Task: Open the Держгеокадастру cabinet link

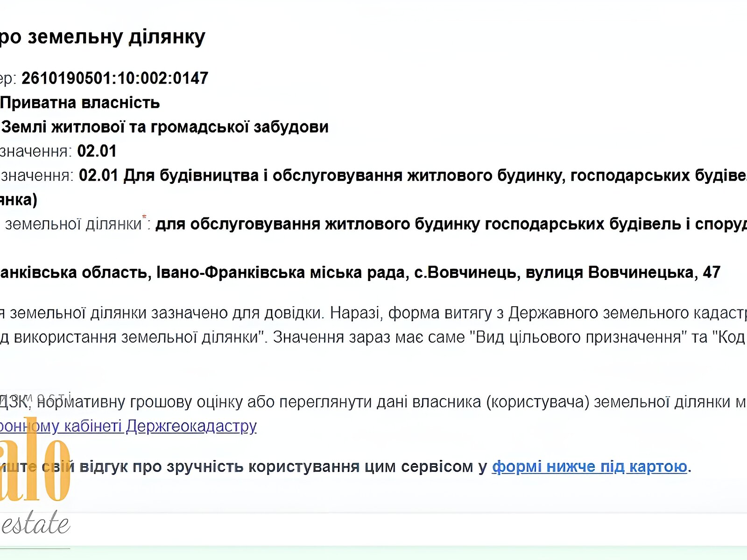Action: (x=128, y=426)
